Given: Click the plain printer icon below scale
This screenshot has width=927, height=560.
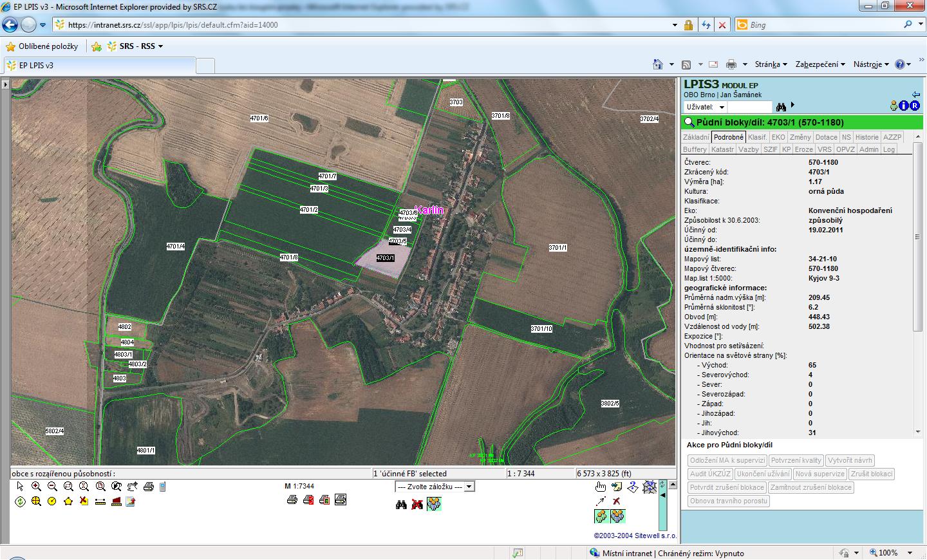Looking at the screenshot, I should pyautogui.click(x=292, y=499).
